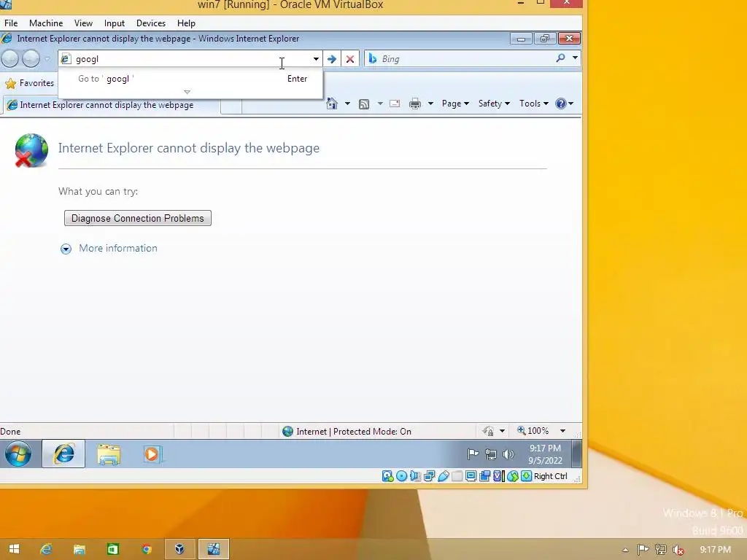Open the feeds dropdown arrow

tap(380, 104)
